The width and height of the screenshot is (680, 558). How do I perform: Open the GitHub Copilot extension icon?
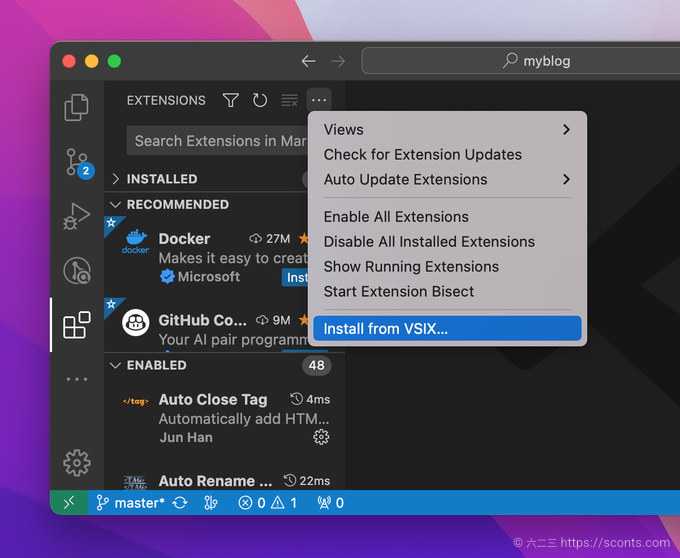pyautogui.click(x=136, y=323)
